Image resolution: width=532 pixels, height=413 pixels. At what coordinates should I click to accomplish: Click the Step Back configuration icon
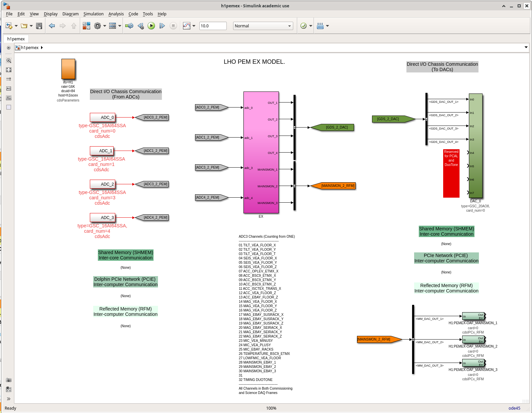point(141,26)
